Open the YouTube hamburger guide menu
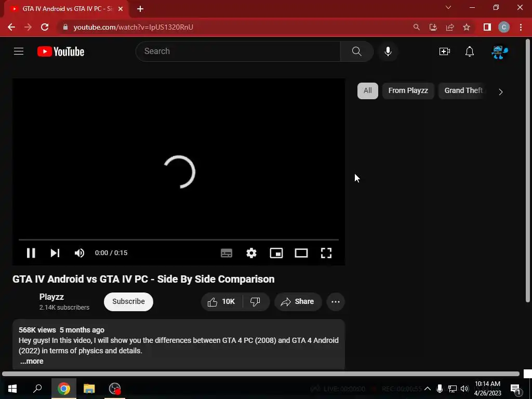Viewport: 532px width, 399px height. (19, 51)
